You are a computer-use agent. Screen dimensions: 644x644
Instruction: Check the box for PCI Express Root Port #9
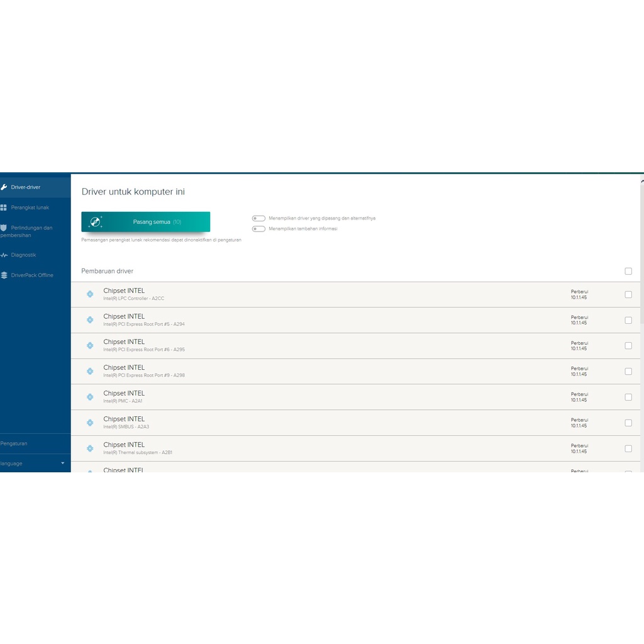click(x=628, y=371)
